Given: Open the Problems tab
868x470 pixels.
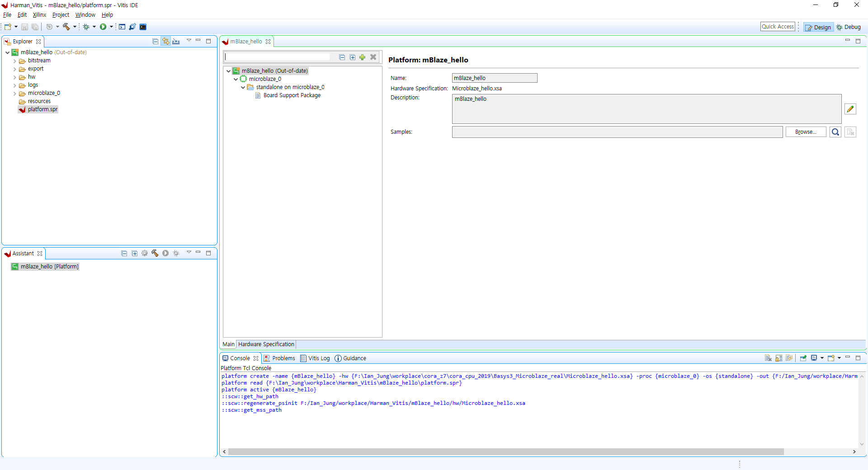Looking at the screenshot, I should [x=279, y=358].
